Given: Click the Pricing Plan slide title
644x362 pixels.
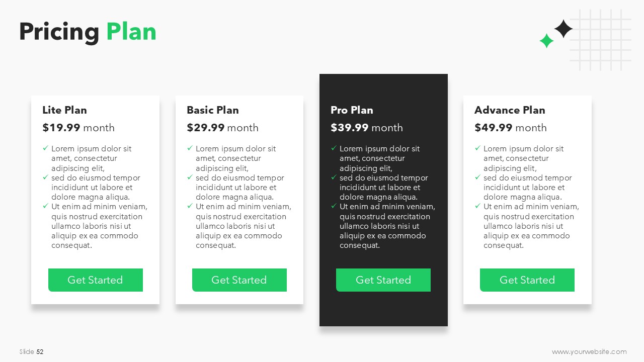Looking at the screenshot, I should 88,32.
